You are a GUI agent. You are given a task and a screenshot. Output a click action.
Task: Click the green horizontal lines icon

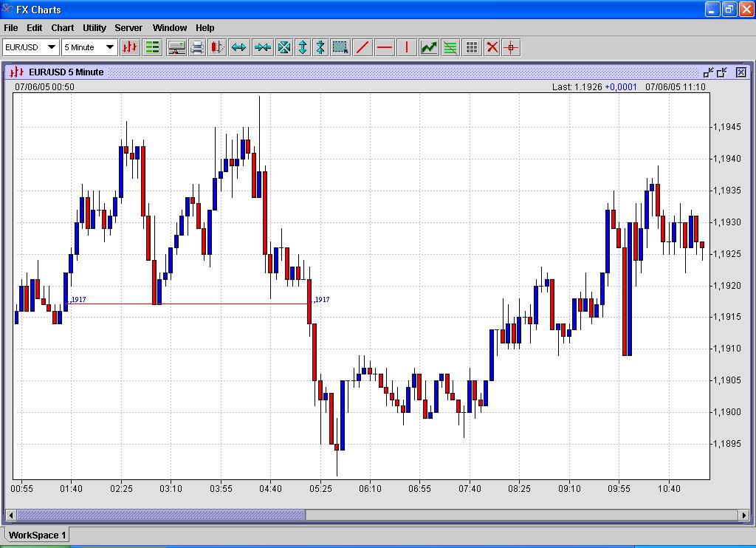tap(450, 47)
